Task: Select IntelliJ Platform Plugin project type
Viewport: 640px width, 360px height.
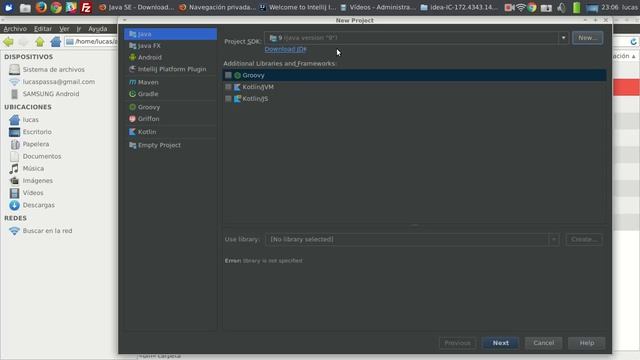Action: point(170,69)
